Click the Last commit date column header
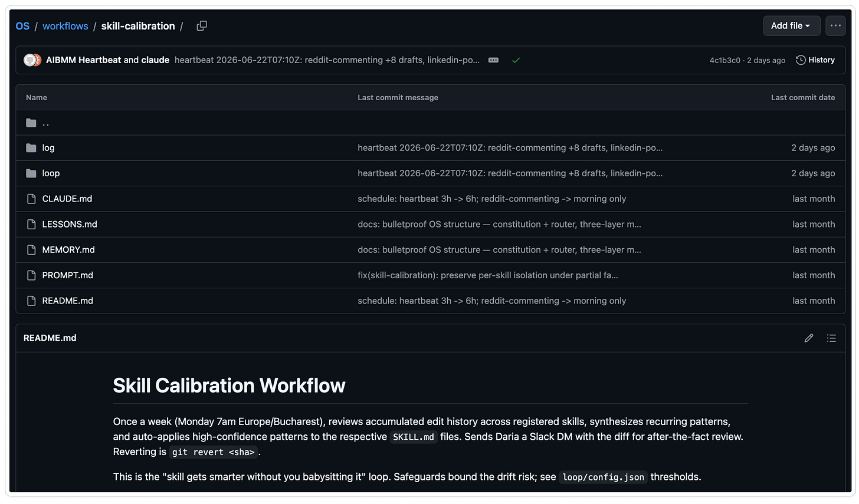The height and width of the screenshot is (504, 859). (803, 97)
